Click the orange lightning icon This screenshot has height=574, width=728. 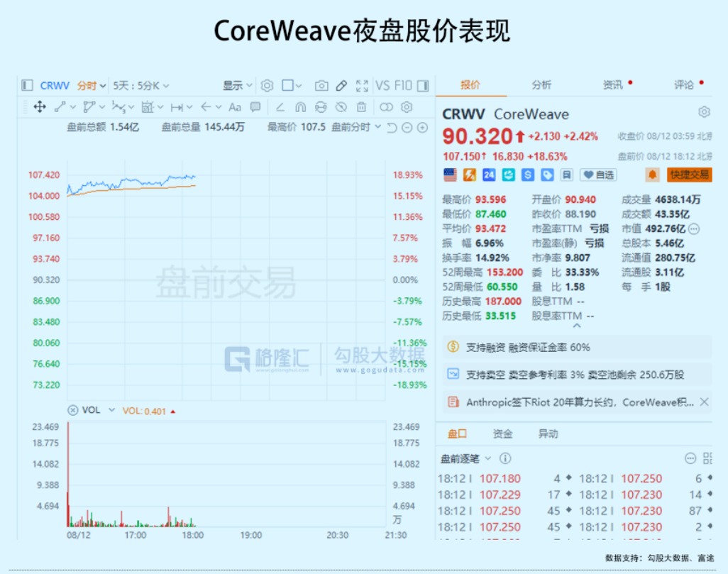point(470,175)
